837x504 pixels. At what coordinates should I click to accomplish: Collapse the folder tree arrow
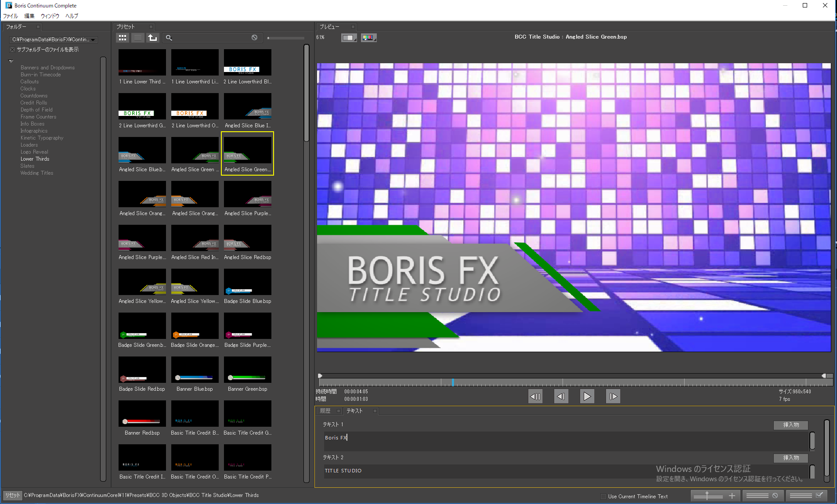pos(11,61)
